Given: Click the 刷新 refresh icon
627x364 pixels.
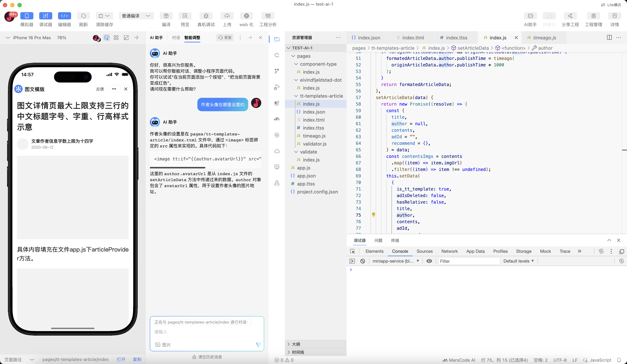Looking at the screenshot, I should 83,16.
